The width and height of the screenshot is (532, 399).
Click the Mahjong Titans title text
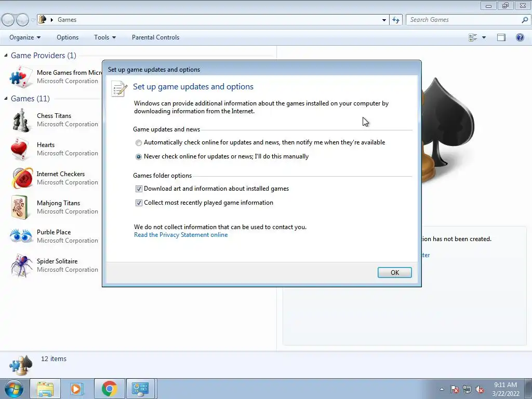coord(58,203)
